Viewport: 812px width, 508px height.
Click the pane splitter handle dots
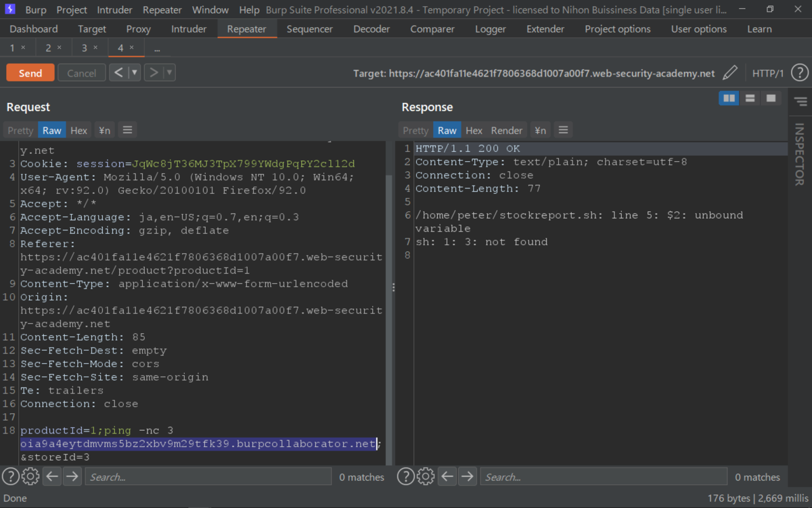pos(394,288)
